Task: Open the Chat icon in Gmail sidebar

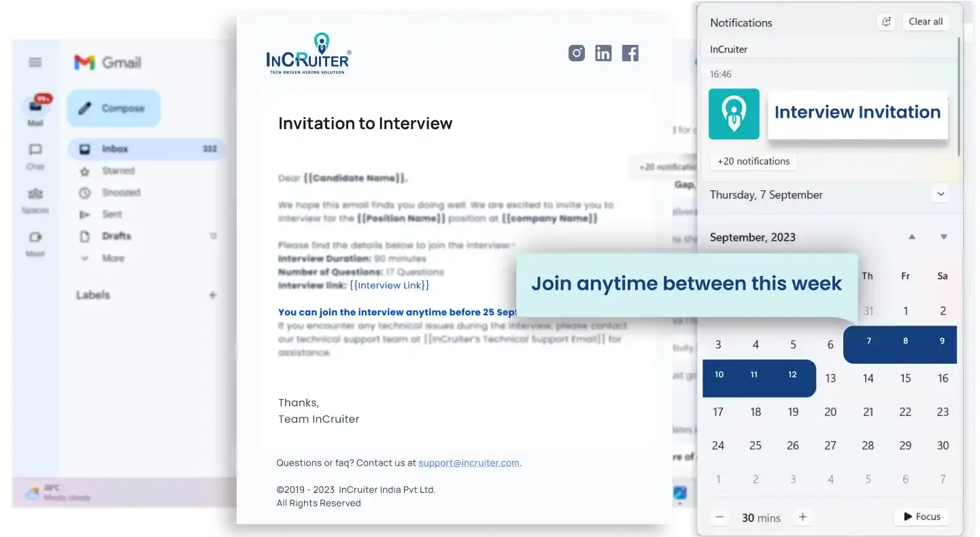Action: click(x=35, y=151)
